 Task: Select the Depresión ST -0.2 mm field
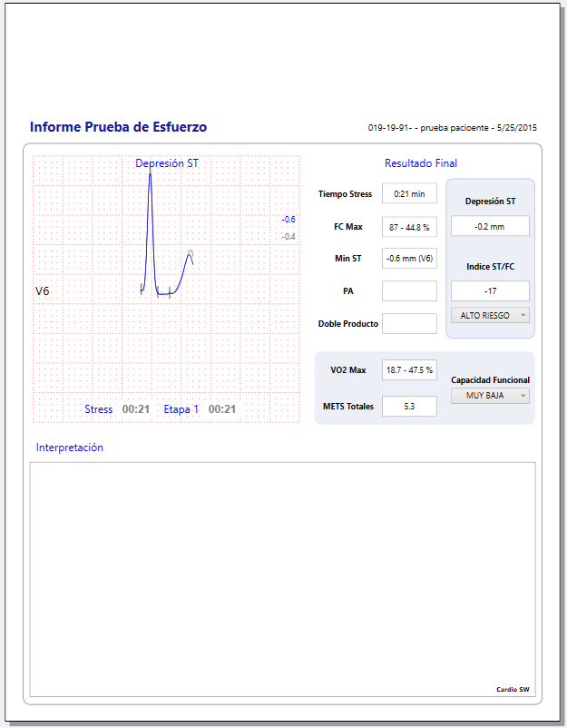(x=490, y=226)
